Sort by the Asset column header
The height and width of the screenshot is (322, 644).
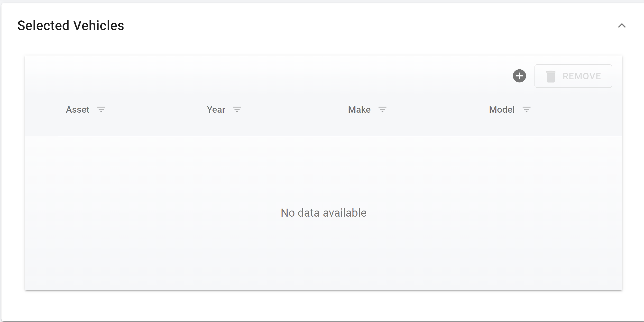tap(77, 110)
